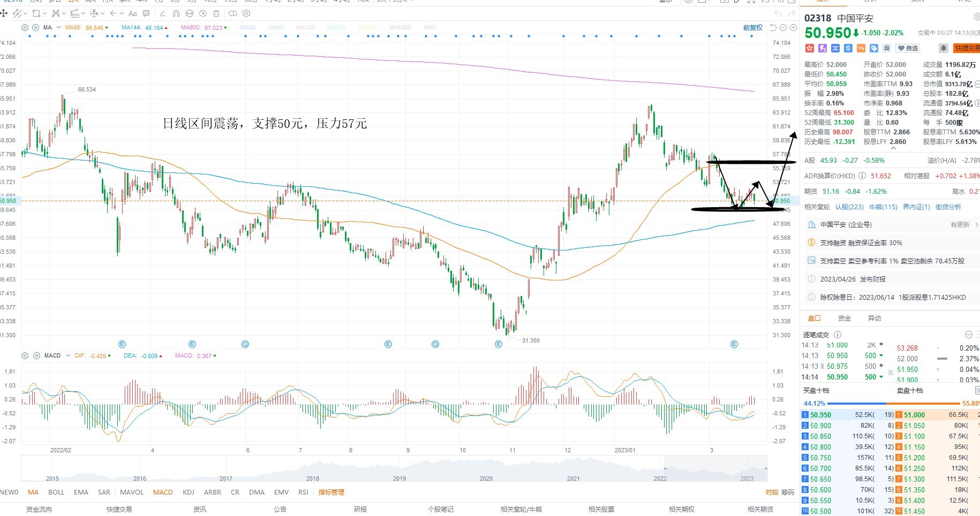Click the zoom-in plus icon on chart
This screenshot has width=980, height=516.
(793, 28)
